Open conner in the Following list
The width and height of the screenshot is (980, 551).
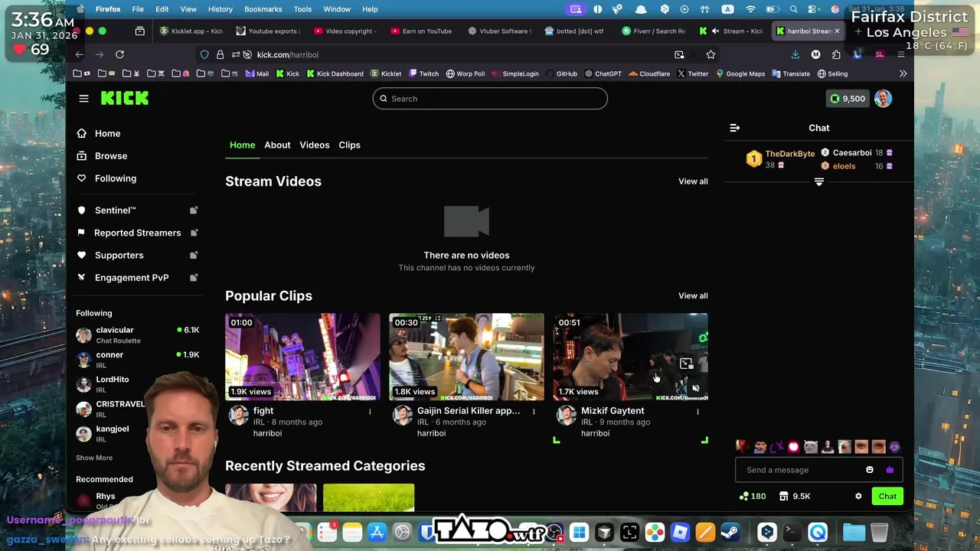pos(138,360)
